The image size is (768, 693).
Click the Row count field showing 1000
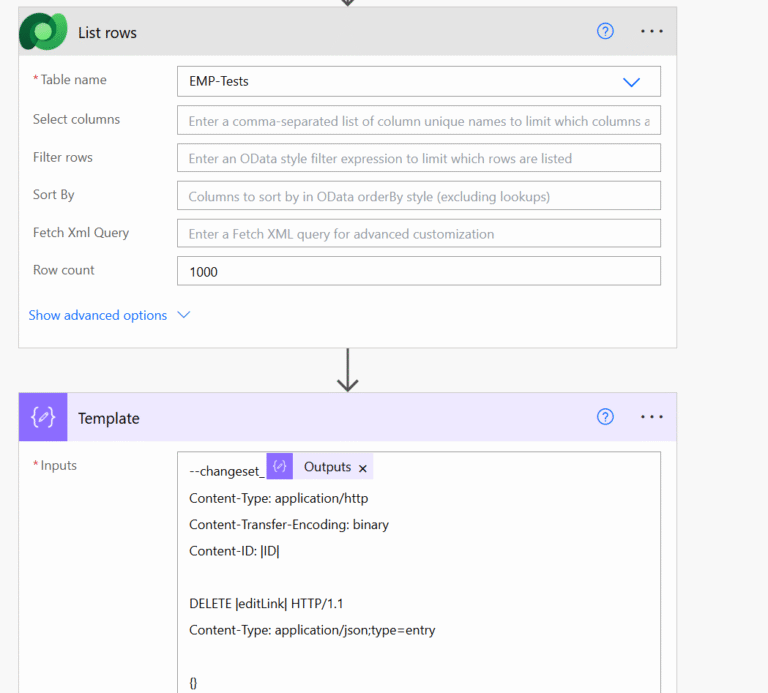pyautogui.click(x=418, y=271)
